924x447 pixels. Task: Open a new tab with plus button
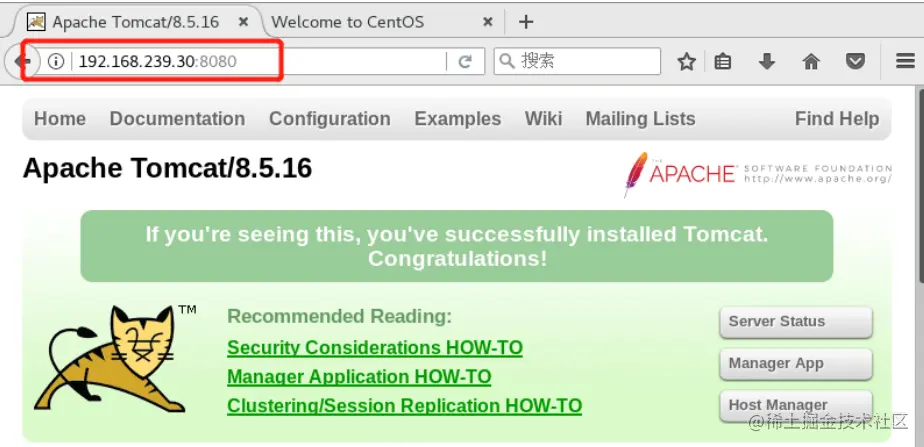coord(526,22)
